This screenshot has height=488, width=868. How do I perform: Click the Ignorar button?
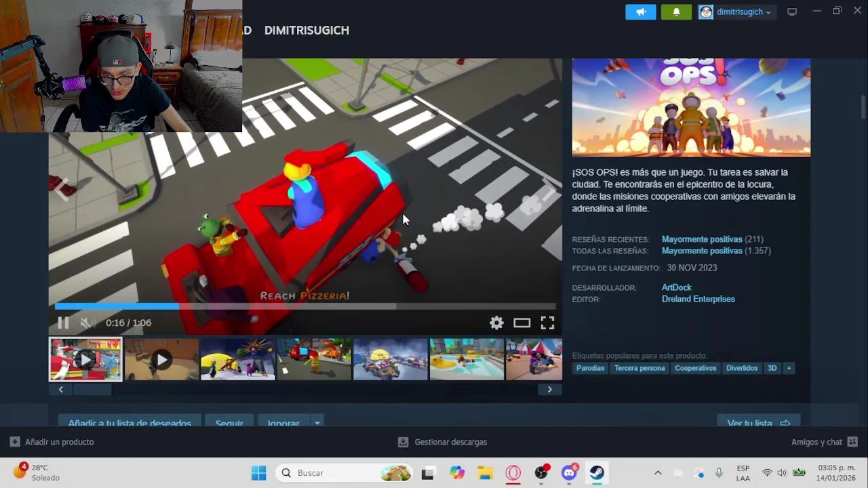(283, 422)
